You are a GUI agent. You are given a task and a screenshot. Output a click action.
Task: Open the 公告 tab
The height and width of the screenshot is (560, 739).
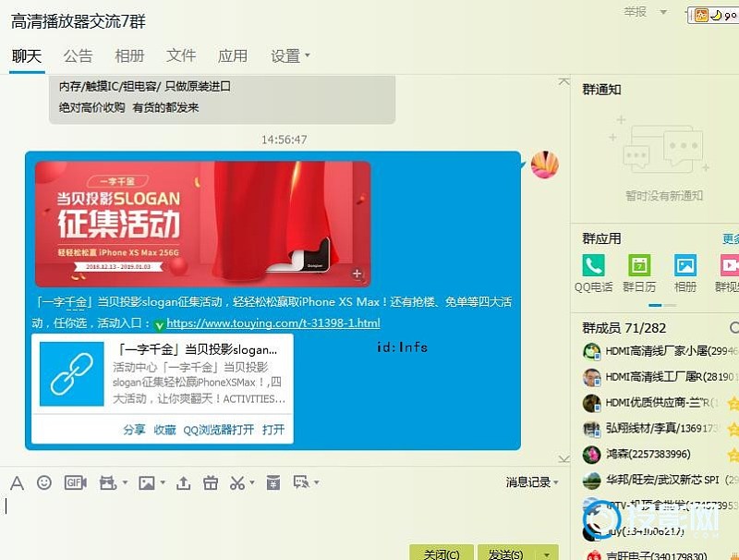[79, 56]
